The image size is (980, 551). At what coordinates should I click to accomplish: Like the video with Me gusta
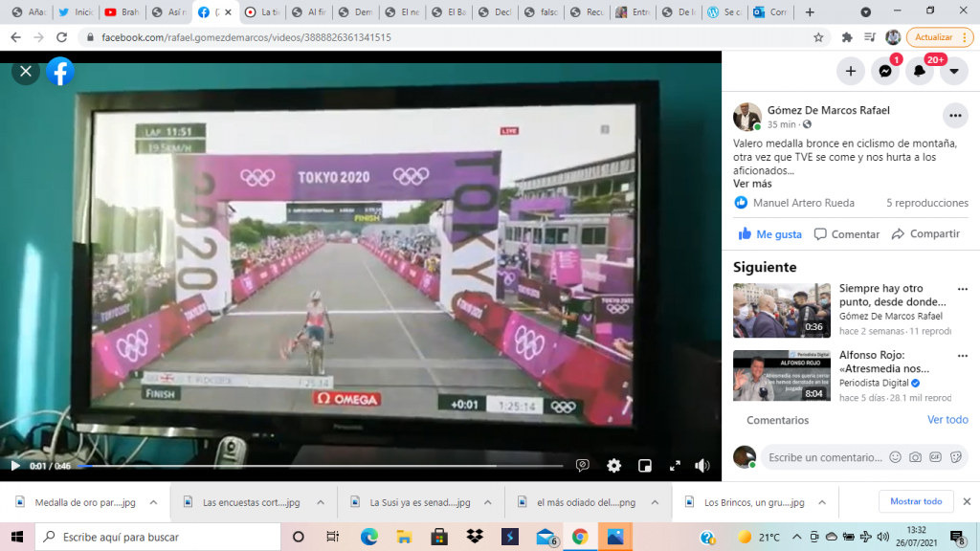pos(770,234)
